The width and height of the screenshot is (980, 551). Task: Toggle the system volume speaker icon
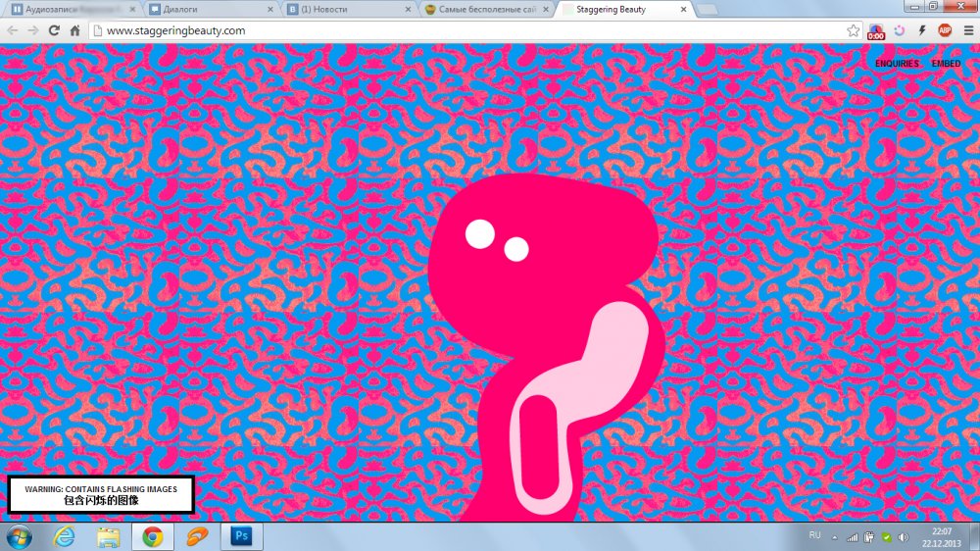point(902,536)
